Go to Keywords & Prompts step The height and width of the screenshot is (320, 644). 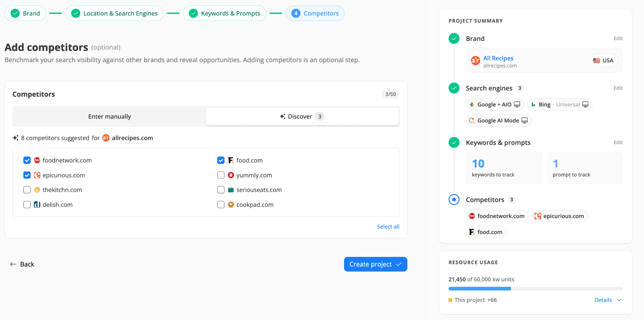pyautogui.click(x=225, y=14)
